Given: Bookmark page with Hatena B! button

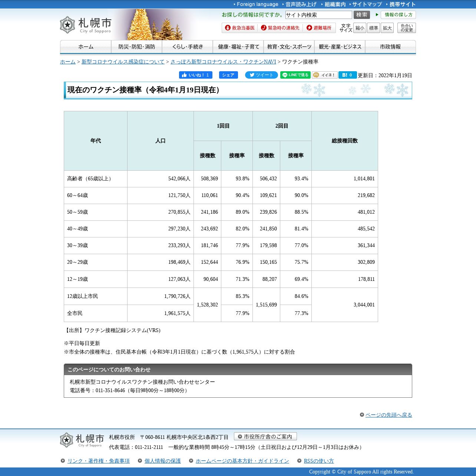Looking at the screenshot, I should [347, 75].
